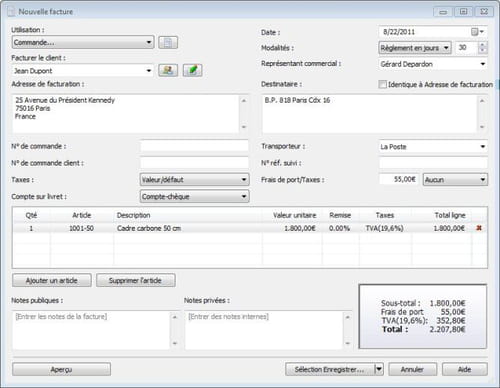Open the Aucun shipping tax dropdown
Viewport: 500px width, 388px height.
point(455,180)
